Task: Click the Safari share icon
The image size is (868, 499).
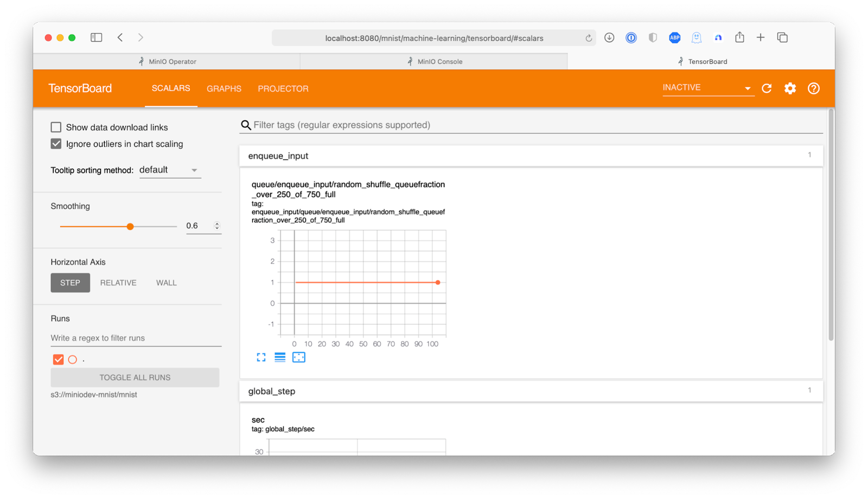Action: (x=739, y=37)
